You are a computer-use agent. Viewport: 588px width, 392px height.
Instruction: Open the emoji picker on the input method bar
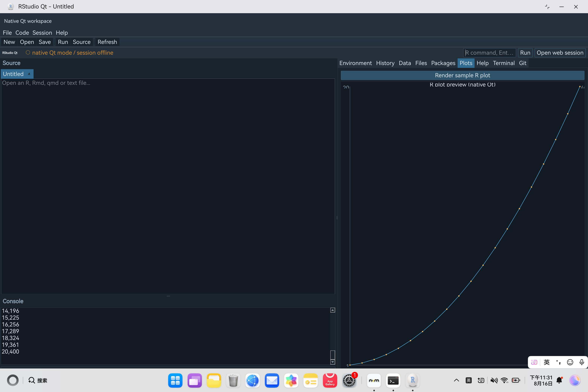click(570, 362)
